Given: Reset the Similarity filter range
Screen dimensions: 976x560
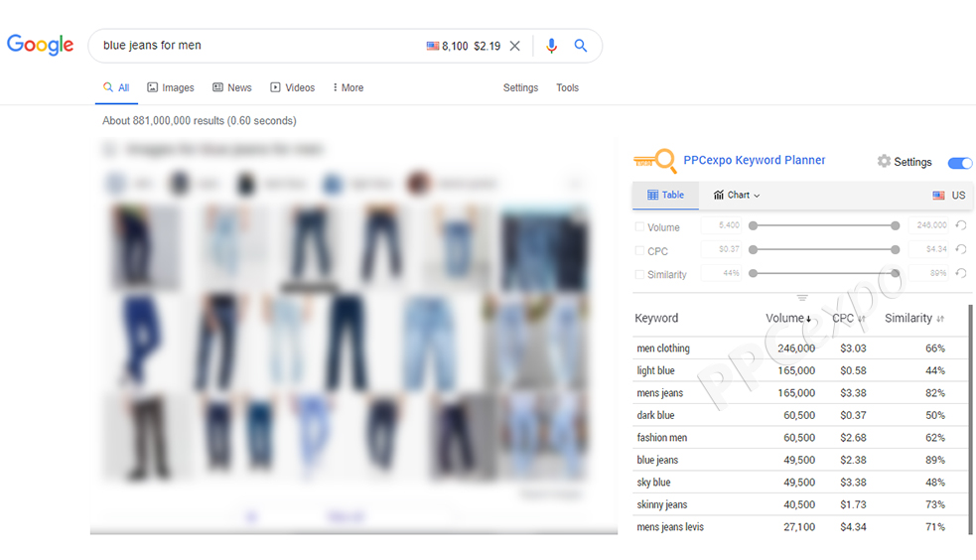Looking at the screenshot, I should (x=961, y=272).
